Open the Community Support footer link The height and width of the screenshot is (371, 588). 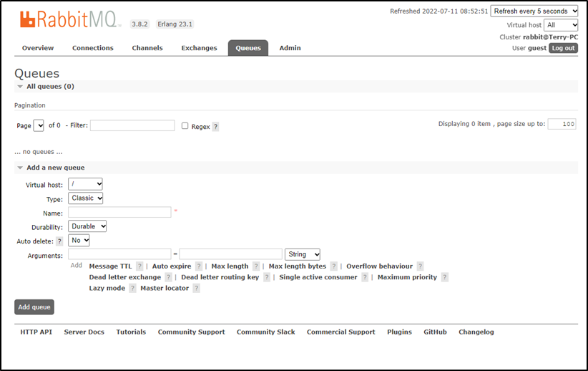[x=191, y=332]
